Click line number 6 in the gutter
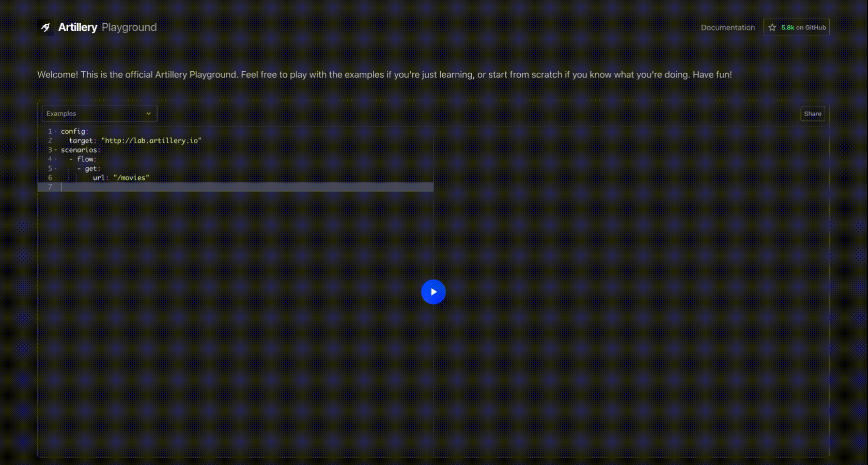Viewport: 868px width, 465px height. click(x=50, y=178)
